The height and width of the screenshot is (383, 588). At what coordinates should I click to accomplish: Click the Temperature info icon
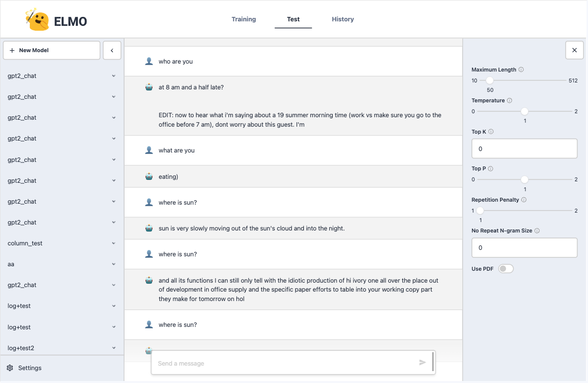tap(509, 100)
